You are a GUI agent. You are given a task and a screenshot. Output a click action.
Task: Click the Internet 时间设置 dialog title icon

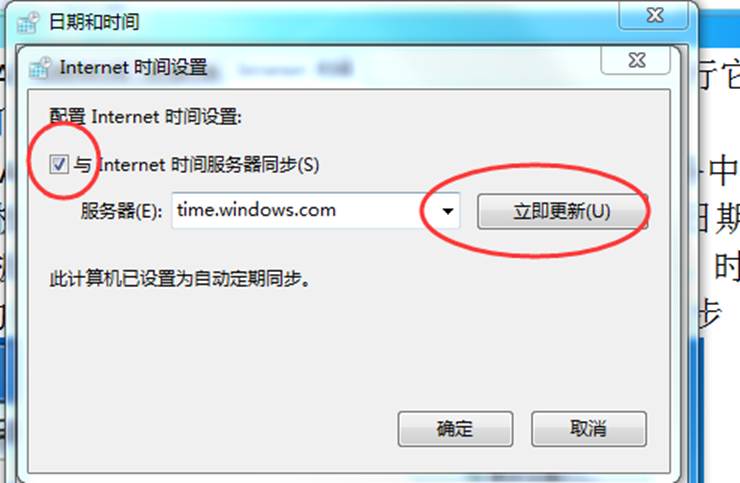click(39, 68)
